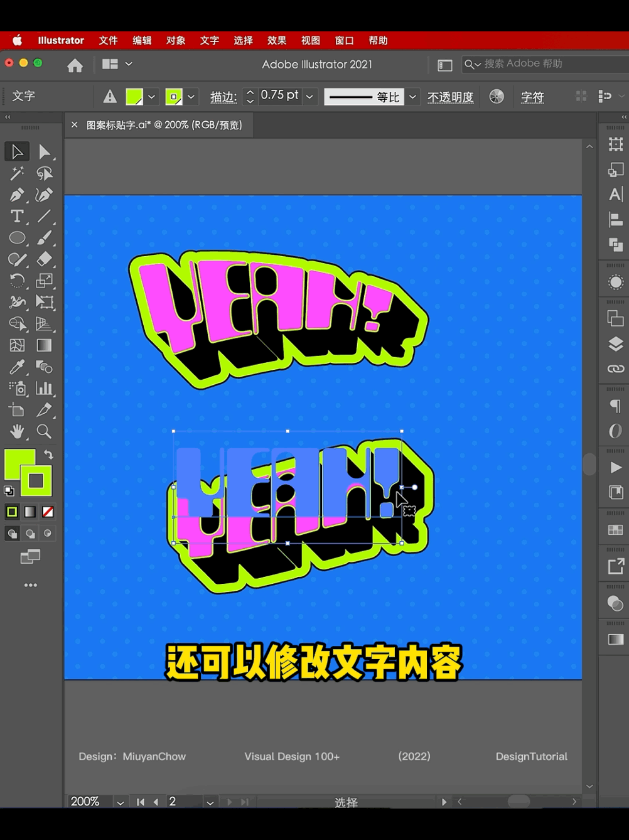This screenshot has width=629, height=840.
Task: Select the Gradient tool
Action: coord(45,345)
